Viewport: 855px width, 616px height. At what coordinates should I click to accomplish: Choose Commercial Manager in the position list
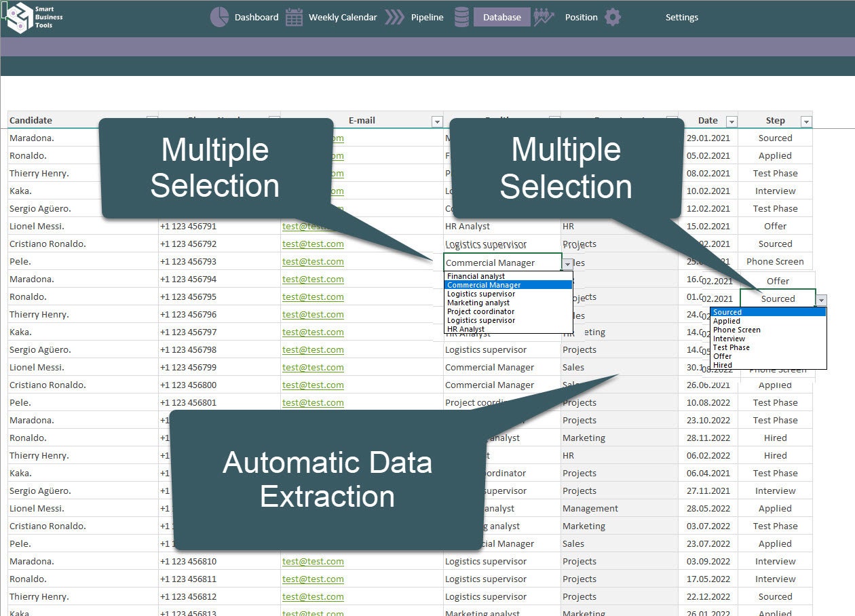tap(508, 285)
